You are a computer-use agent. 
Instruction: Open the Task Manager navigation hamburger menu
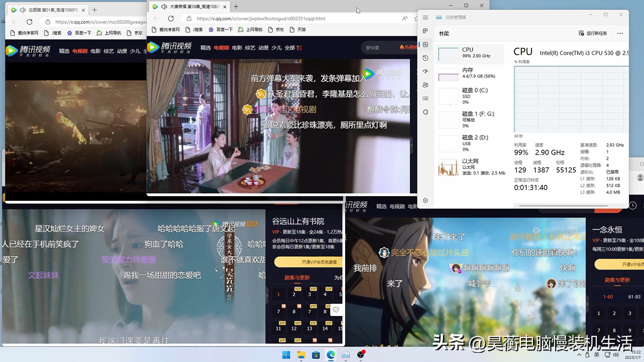pos(425,17)
